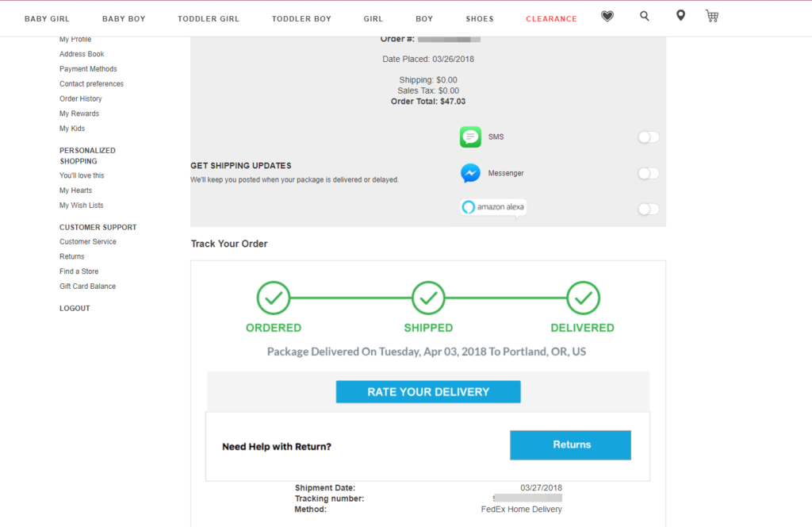Open the shopping cart icon
812x527 pixels.
(712, 17)
